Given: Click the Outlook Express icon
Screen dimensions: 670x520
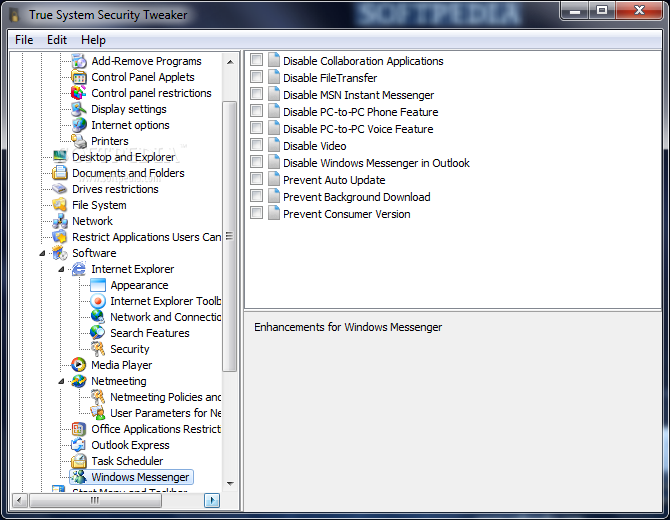Looking at the screenshot, I should click(79, 445).
